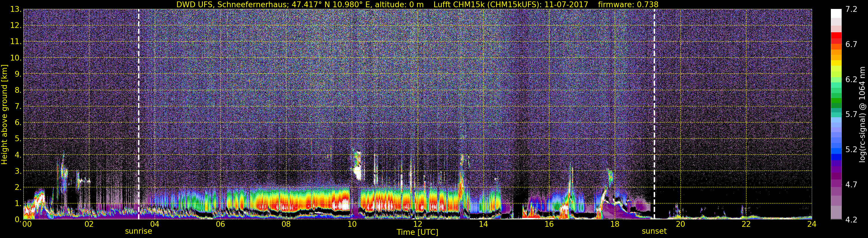Click the plot title starting with 'DWD UFS, Schneefernerhaus'
This screenshot has height=238, width=868.
(417, 4)
